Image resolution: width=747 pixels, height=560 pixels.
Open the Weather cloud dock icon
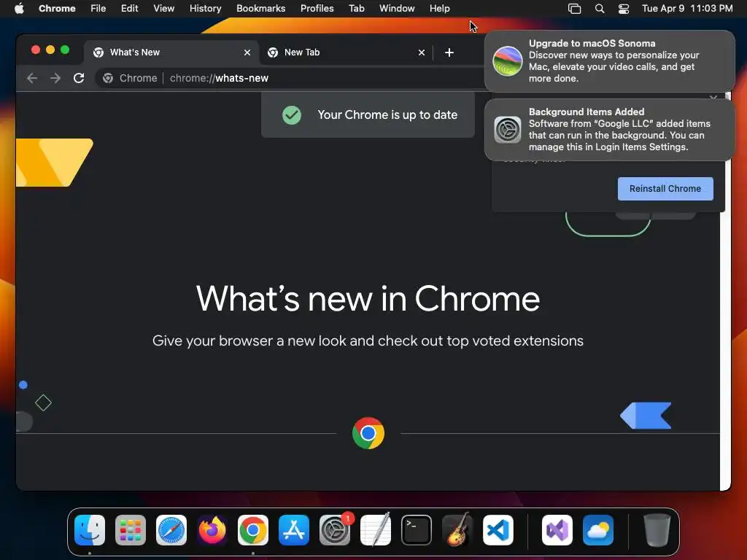(x=598, y=530)
